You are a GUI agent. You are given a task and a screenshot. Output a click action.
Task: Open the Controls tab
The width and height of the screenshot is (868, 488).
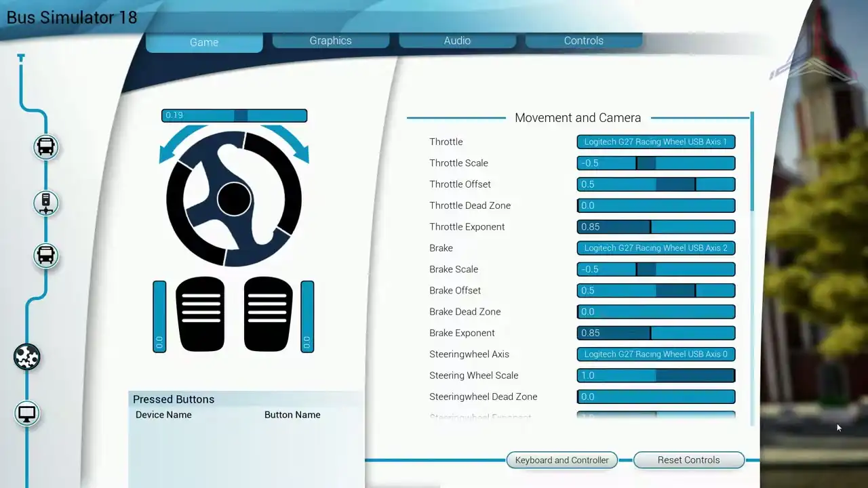click(583, 41)
